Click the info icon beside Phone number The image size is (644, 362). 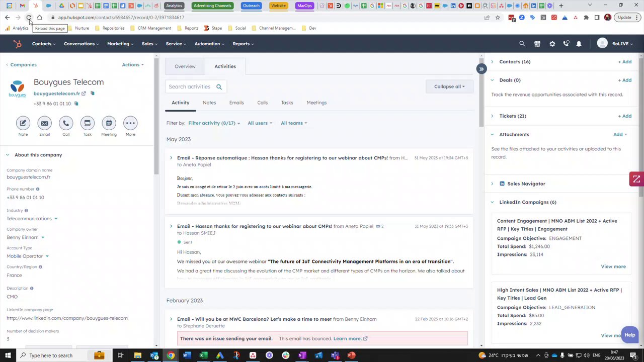pyautogui.click(x=37, y=189)
